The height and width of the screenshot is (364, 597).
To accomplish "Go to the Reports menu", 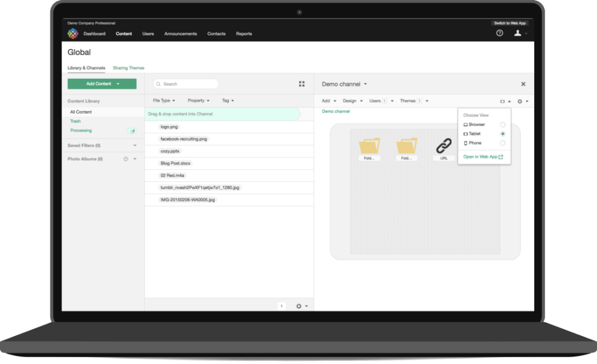I will [244, 34].
